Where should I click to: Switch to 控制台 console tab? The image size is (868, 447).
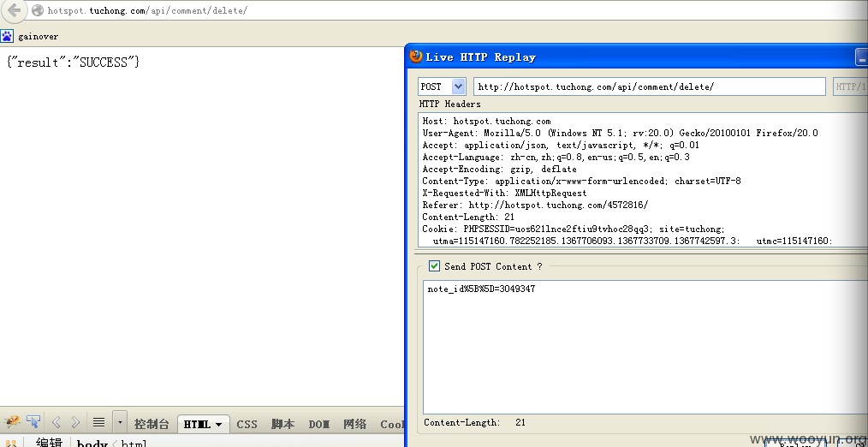click(152, 424)
